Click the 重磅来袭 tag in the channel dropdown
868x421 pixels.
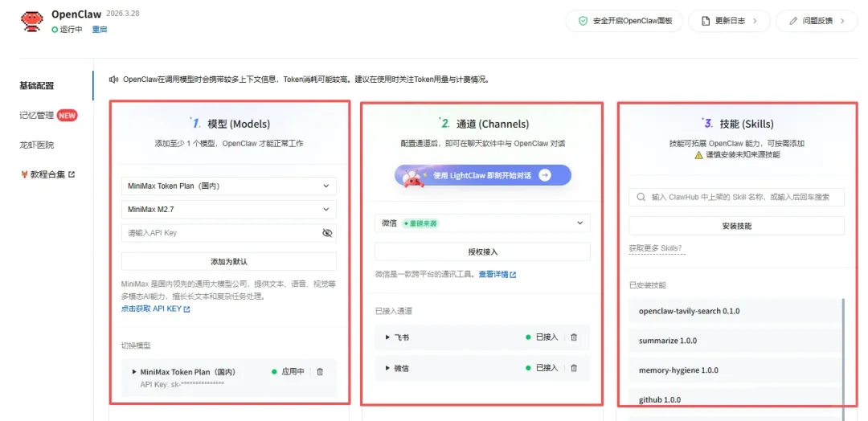[x=420, y=223]
